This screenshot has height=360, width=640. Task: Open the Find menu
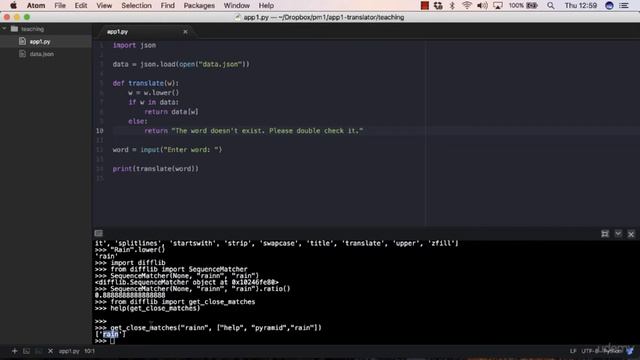pyautogui.click(x=167, y=5)
